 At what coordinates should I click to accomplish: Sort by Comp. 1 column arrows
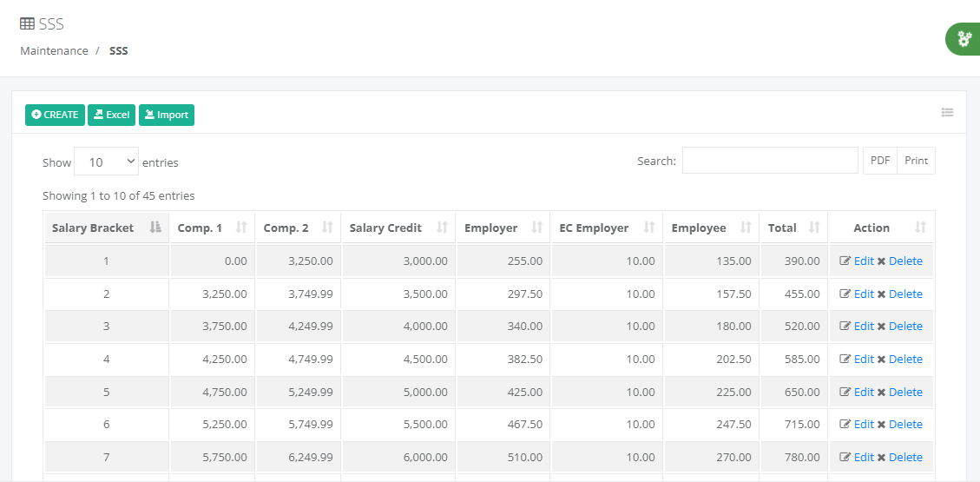click(x=241, y=228)
